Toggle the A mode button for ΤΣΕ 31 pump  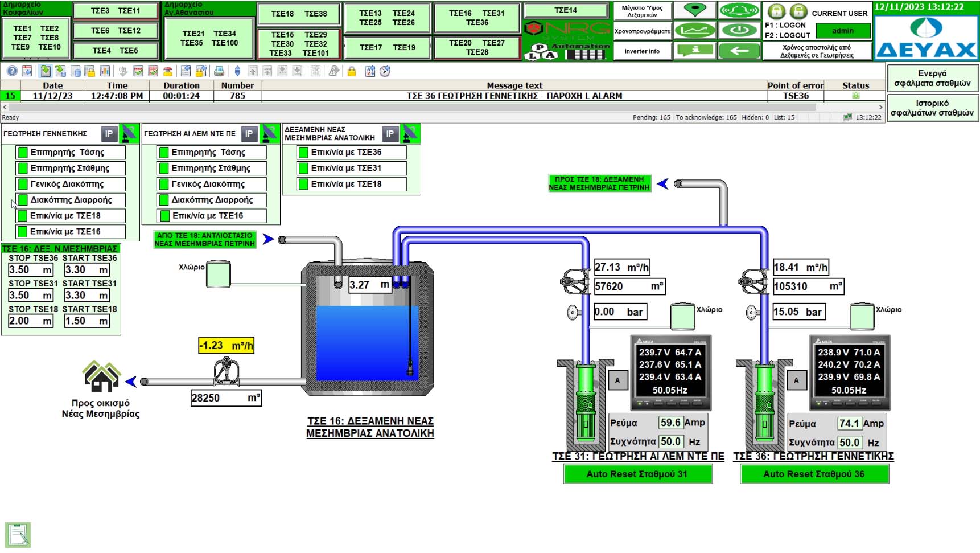pyautogui.click(x=617, y=380)
